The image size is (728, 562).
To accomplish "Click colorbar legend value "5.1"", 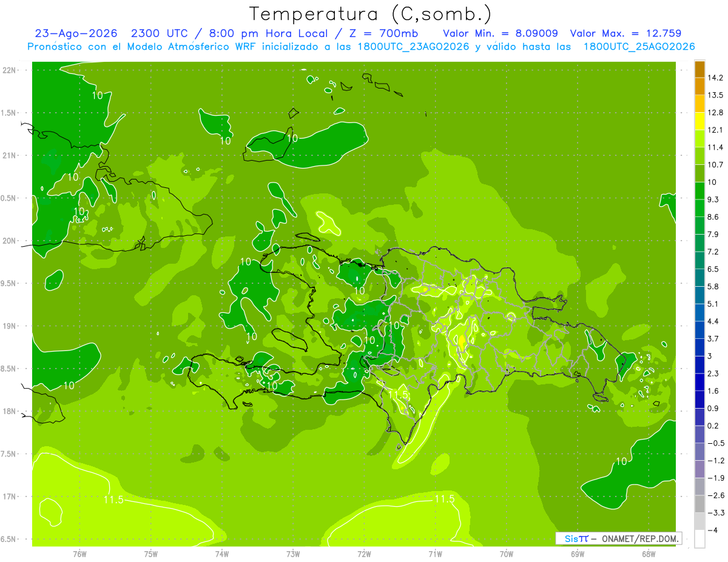I will (x=713, y=304).
